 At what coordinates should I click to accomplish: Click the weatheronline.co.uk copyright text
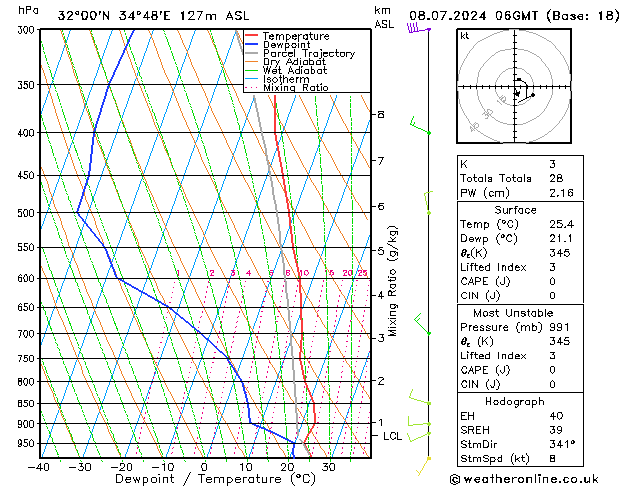coord(524,479)
